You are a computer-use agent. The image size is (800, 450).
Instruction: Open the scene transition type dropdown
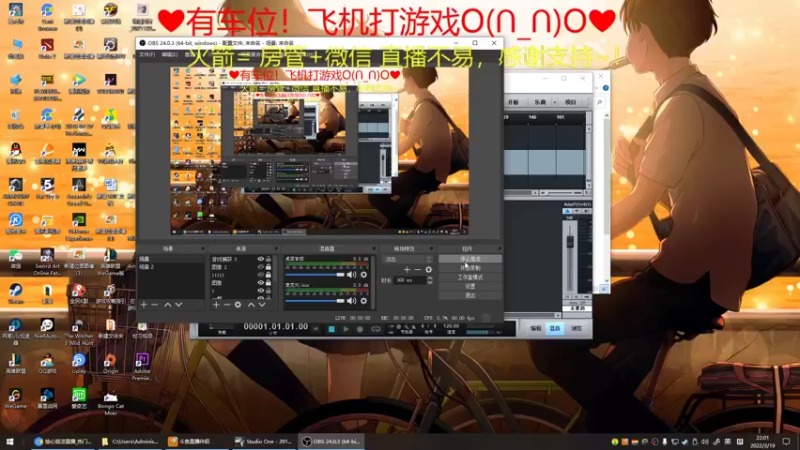(x=408, y=259)
